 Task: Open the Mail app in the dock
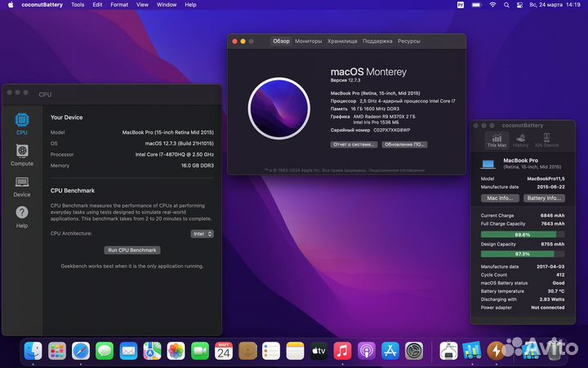click(x=128, y=351)
